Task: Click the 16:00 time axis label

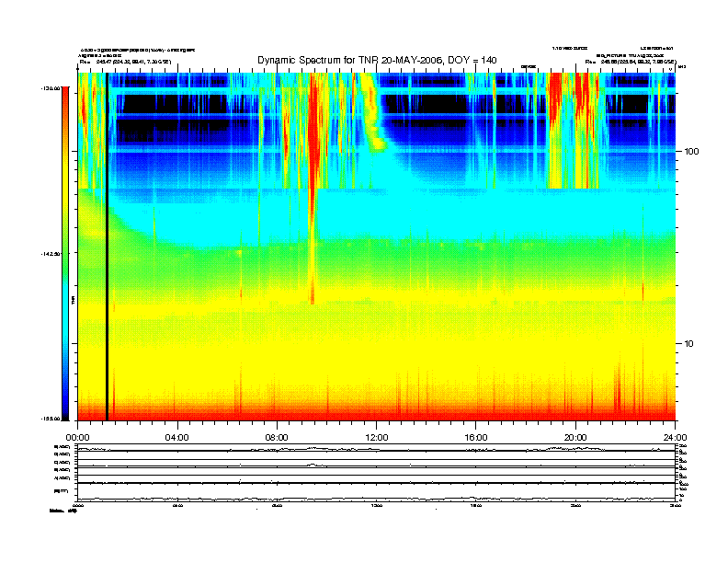Action: pyautogui.click(x=476, y=438)
